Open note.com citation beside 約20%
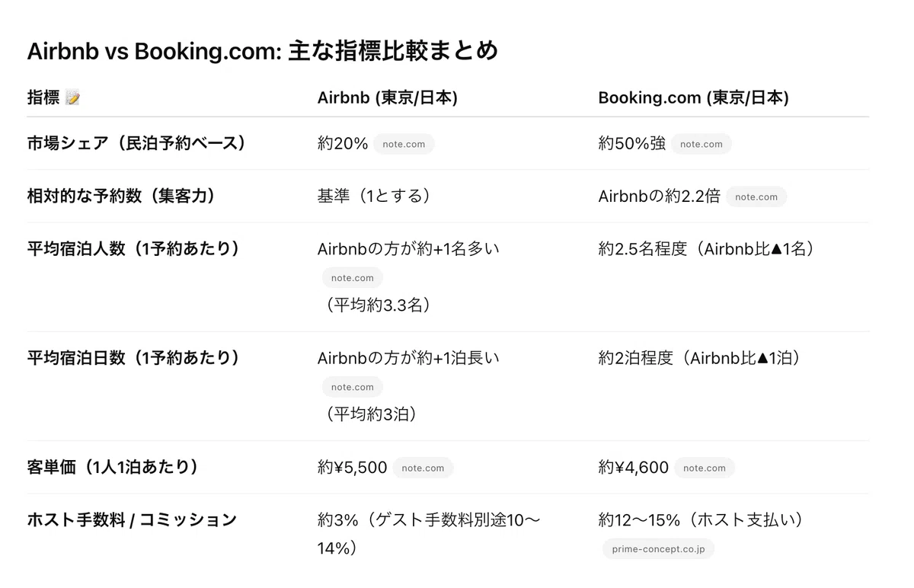 point(404,144)
